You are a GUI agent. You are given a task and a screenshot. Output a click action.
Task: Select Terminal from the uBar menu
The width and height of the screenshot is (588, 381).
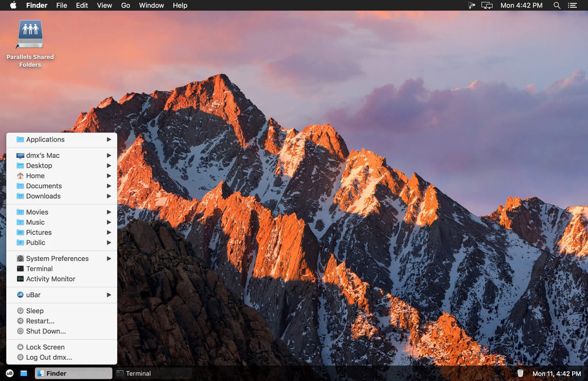tap(39, 269)
